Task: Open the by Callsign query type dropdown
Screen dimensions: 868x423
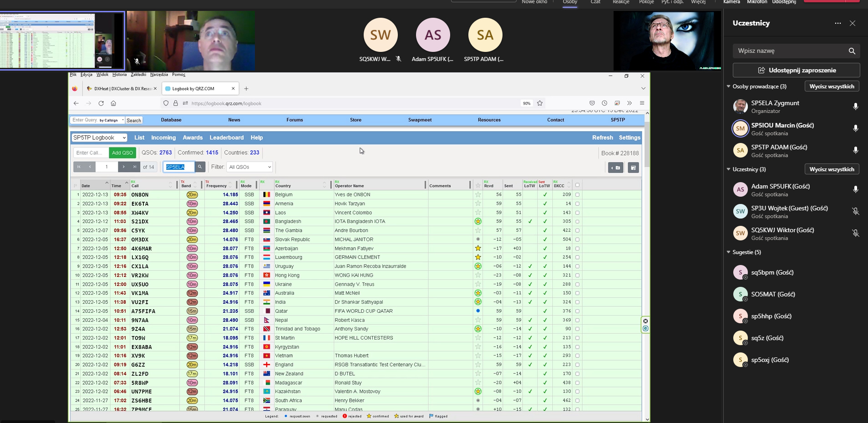Action: click(112, 120)
